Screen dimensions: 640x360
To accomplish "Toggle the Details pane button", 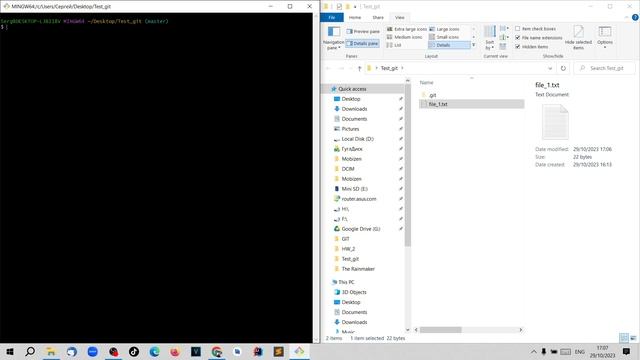I will [x=363, y=43].
